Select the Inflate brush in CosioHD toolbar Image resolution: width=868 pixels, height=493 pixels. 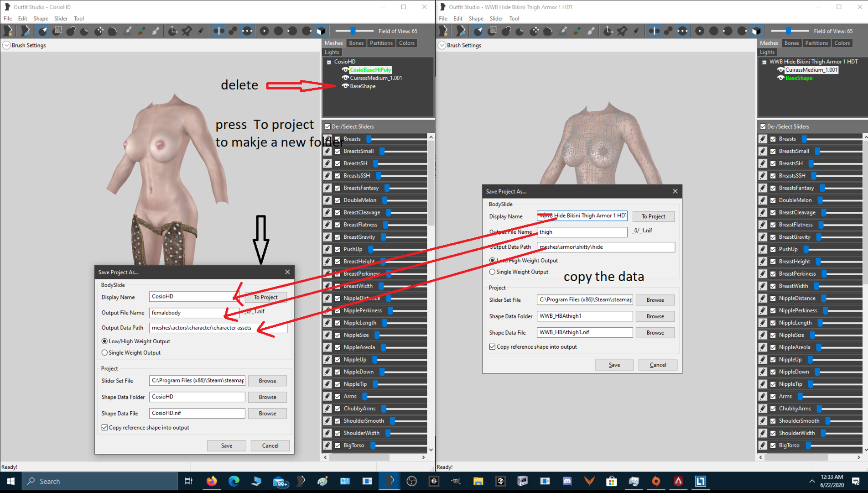pos(71,31)
